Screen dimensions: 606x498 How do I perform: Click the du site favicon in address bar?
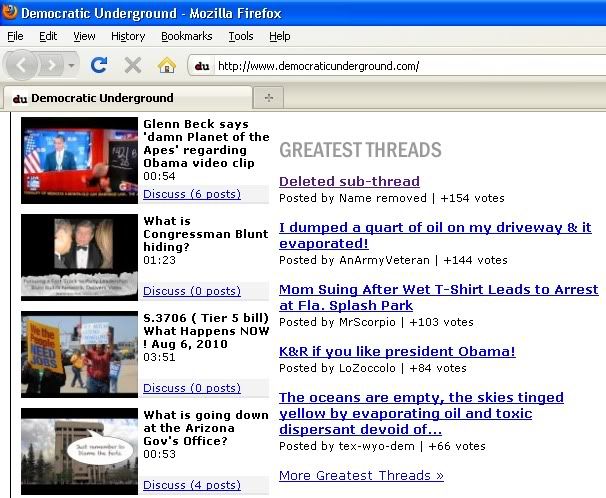202,66
